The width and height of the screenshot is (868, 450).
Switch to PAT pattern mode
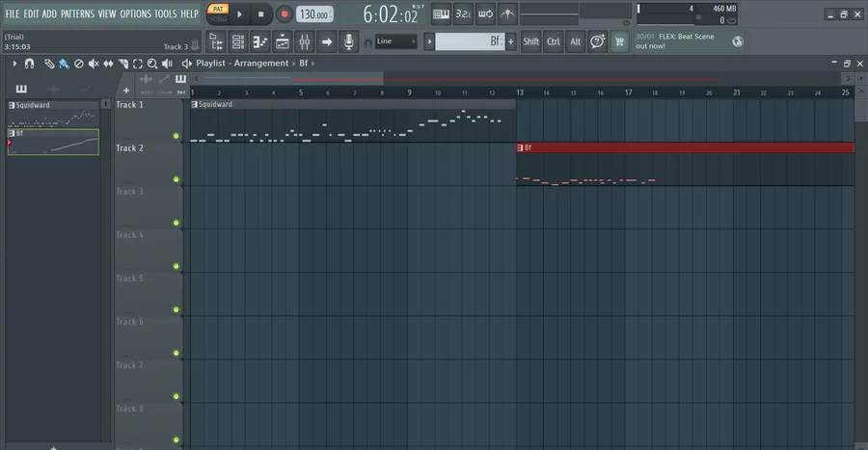[x=218, y=9]
